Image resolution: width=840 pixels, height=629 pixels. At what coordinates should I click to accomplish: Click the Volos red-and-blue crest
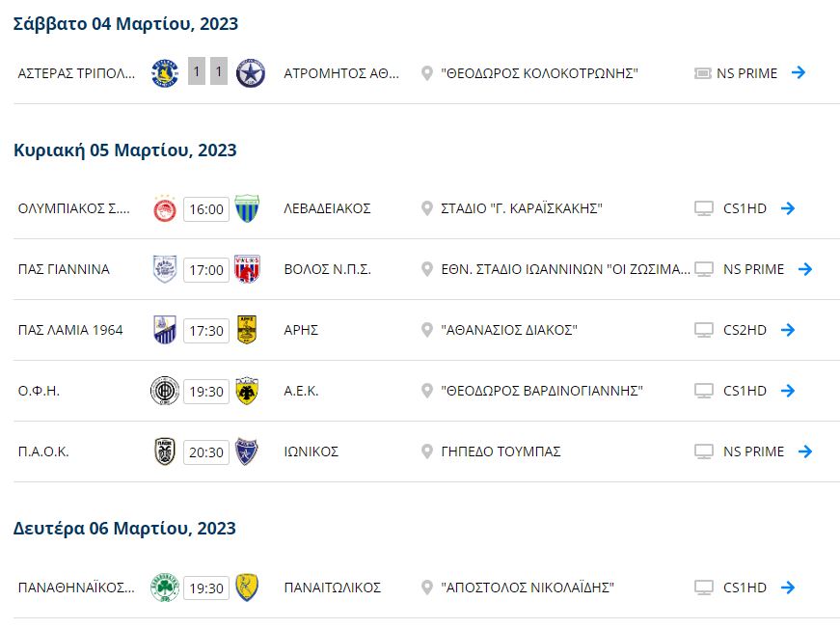(x=247, y=269)
